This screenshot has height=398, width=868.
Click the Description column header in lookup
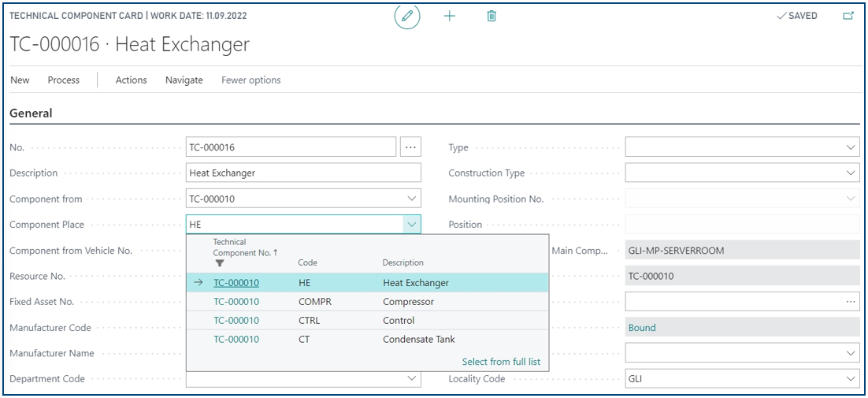pos(403,262)
